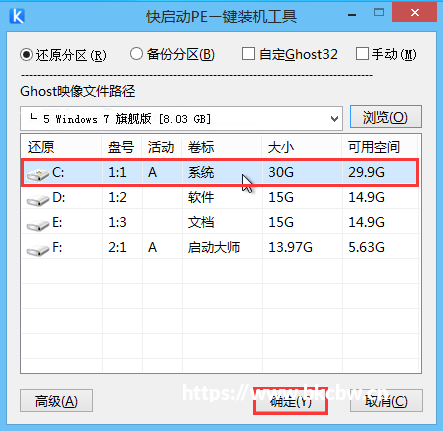Click the 高级(A) advanced button
This screenshot has width=443, height=431.
(x=56, y=401)
